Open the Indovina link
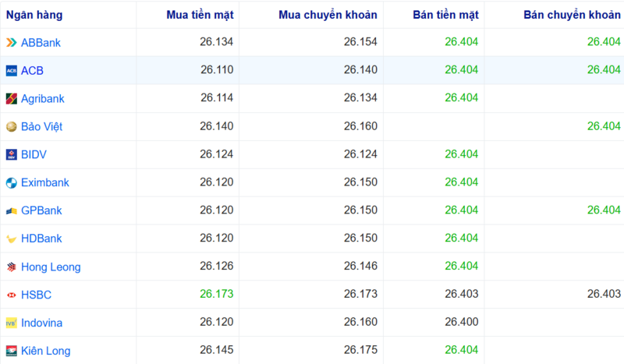 pos(42,323)
